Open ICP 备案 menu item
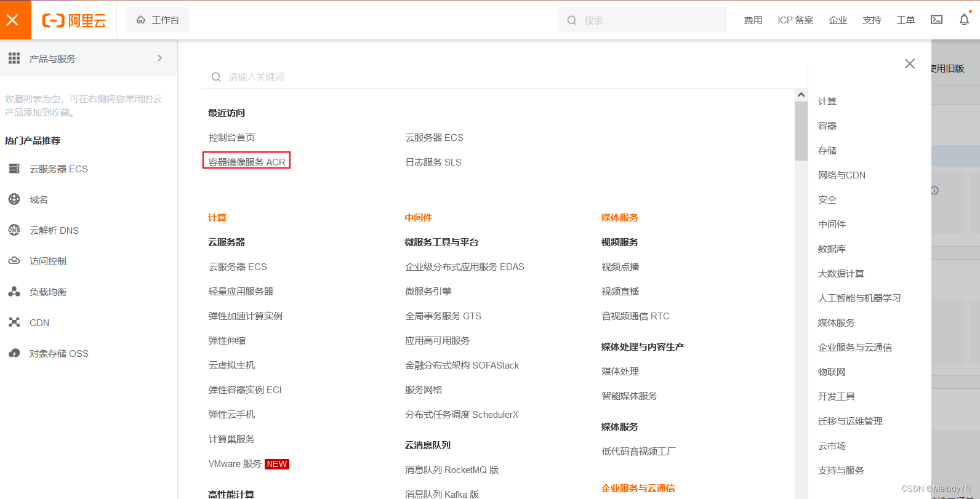The image size is (980, 499). click(795, 20)
